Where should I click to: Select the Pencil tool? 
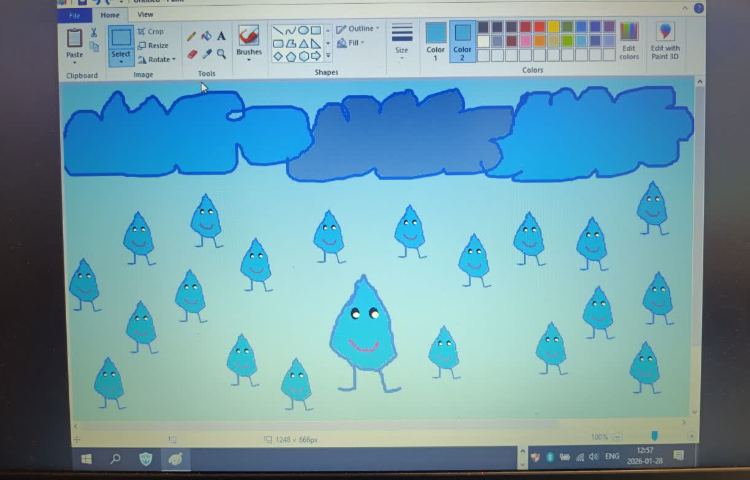192,36
